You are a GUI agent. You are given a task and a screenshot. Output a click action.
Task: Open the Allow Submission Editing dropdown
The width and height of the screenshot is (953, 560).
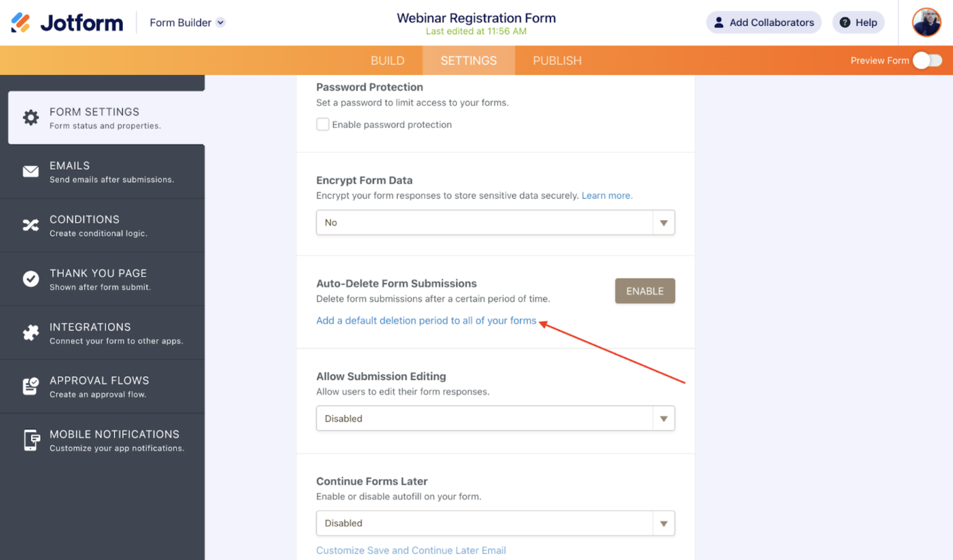coord(495,418)
